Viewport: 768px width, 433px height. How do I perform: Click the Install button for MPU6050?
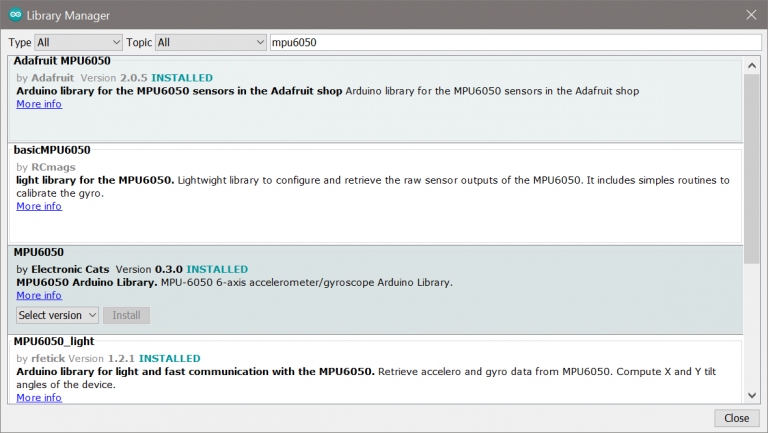[x=126, y=315]
